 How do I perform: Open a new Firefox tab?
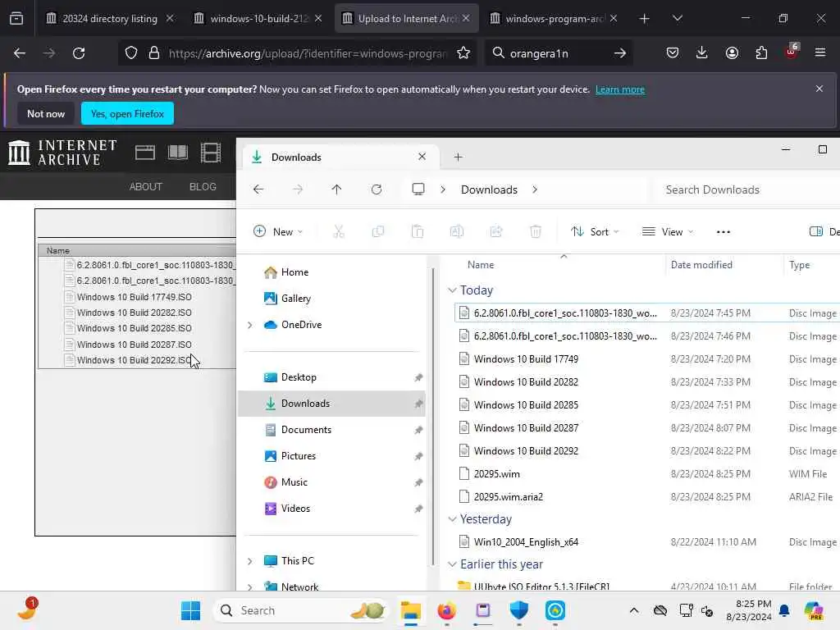click(x=645, y=18)
